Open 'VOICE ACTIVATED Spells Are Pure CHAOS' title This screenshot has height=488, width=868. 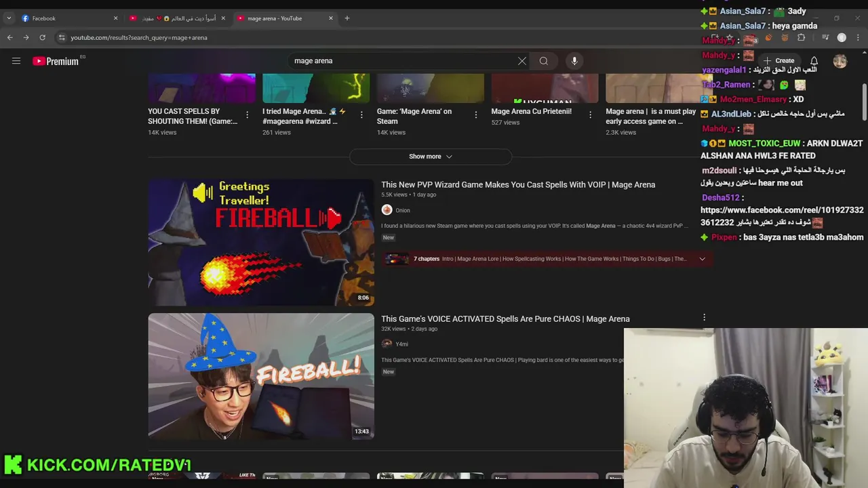coord(505,319)
